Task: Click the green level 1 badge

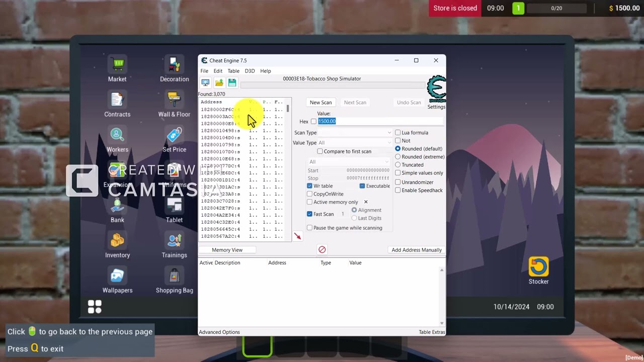Action: [518, 8]
